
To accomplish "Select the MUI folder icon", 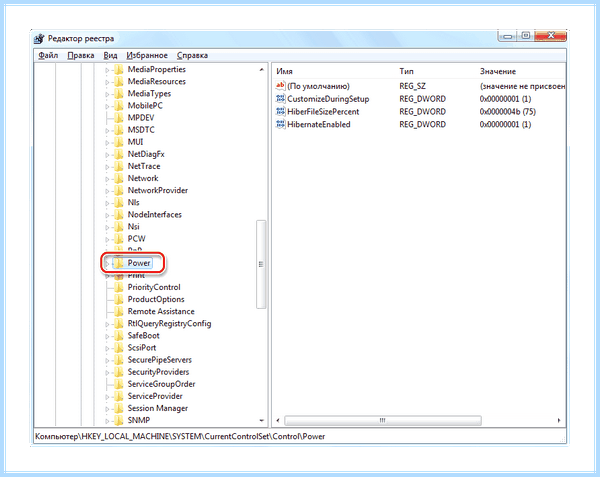I will tap(119, 142).
